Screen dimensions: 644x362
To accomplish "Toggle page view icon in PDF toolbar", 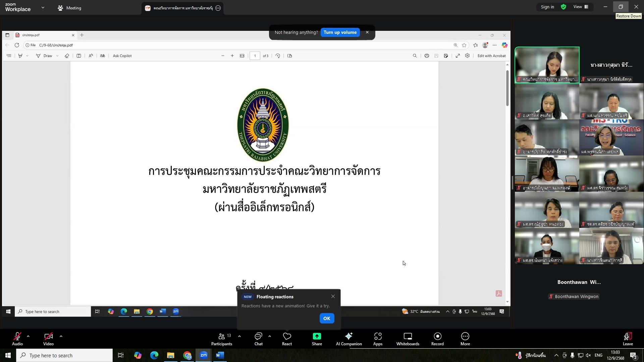I will pos(290,56).
